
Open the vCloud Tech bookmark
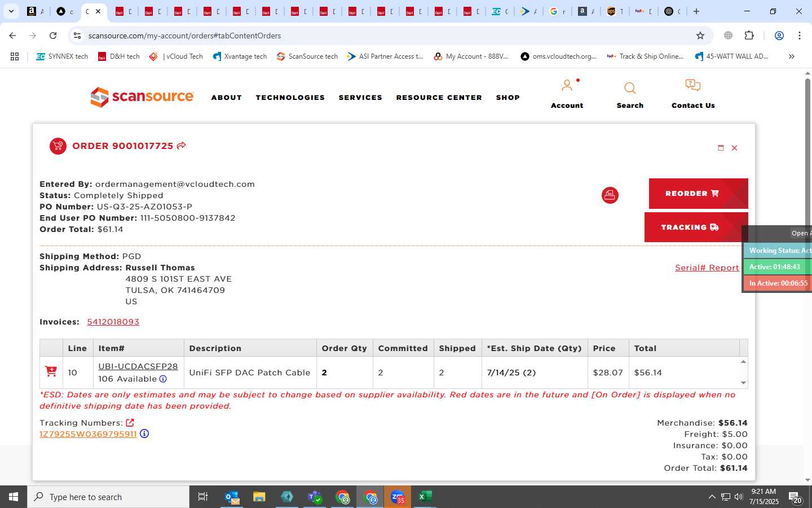click(176, 56)
